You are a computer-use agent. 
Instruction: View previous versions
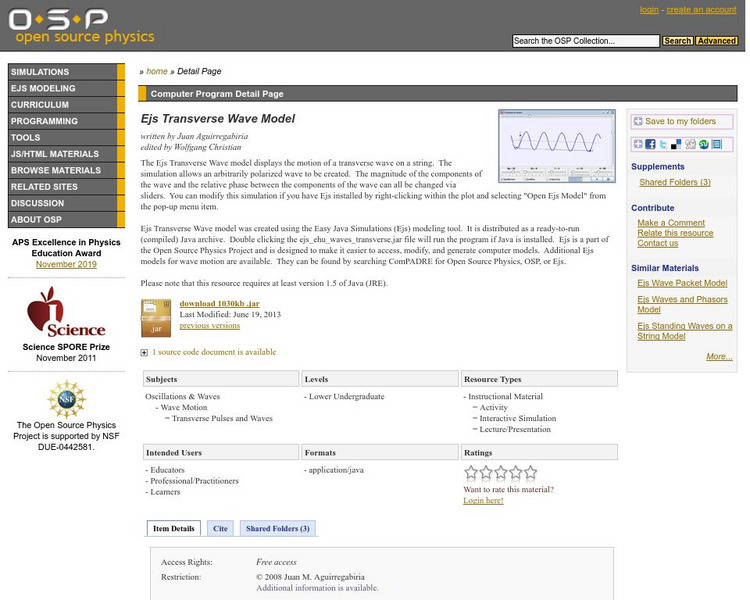(210, 325)
